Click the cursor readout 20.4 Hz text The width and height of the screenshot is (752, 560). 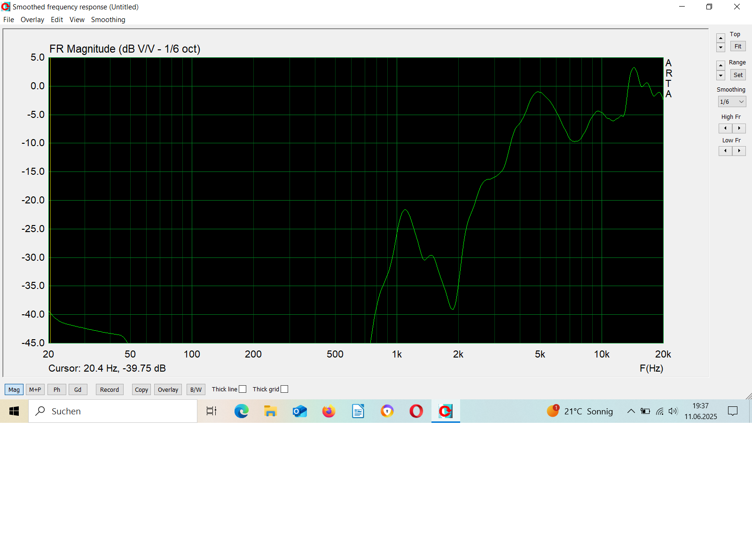pyautogui.click(x=107, y=368)
